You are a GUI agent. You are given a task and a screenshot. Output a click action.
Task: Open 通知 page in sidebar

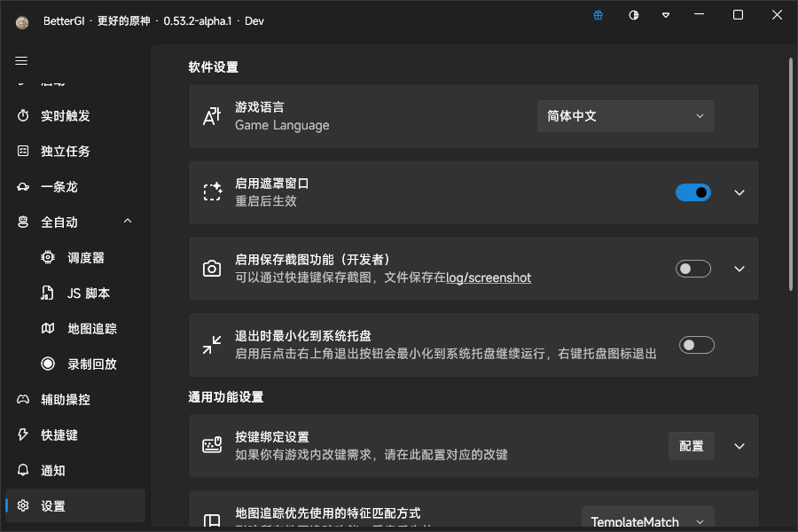[75, 471]
